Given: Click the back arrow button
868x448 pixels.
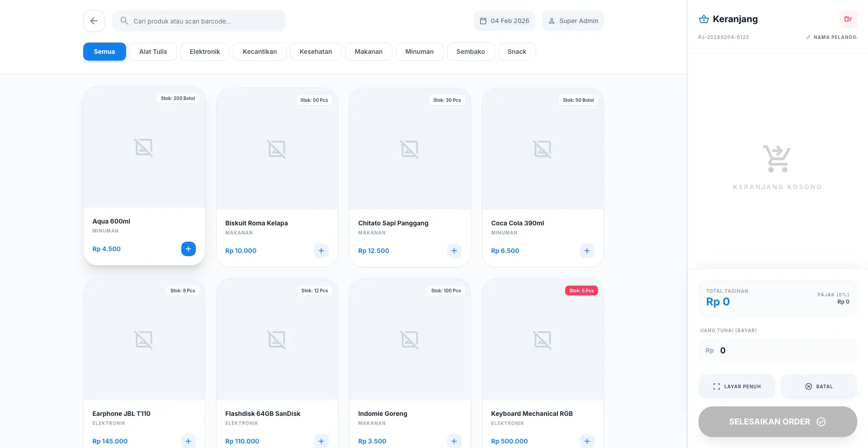Looking at the screenshot, I should pos(94,21).
